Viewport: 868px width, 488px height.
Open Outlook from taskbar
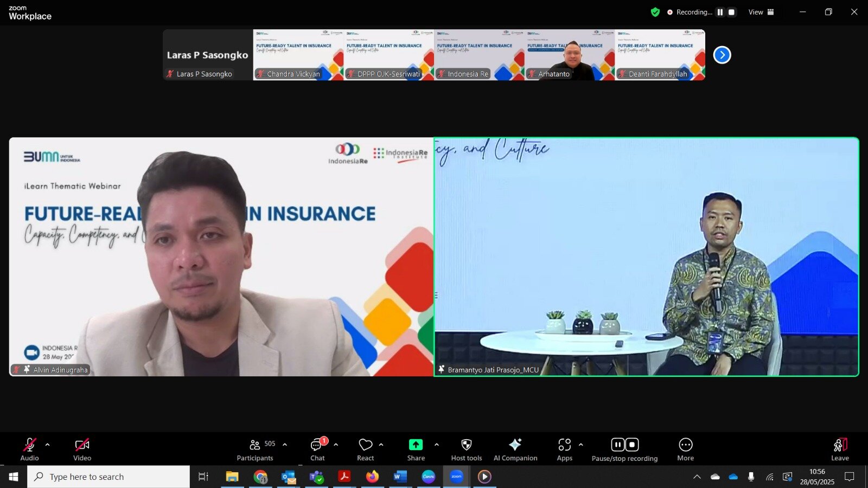[x=289, y=477]
